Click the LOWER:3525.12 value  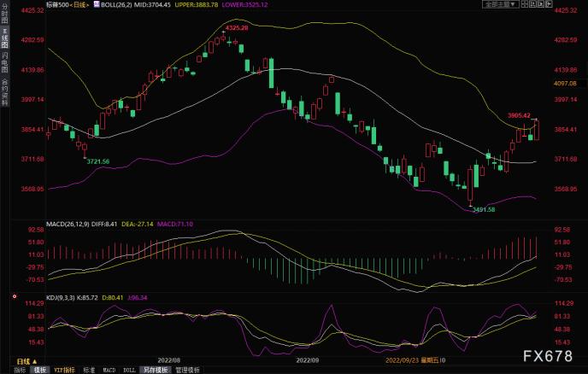pos(245,5)
